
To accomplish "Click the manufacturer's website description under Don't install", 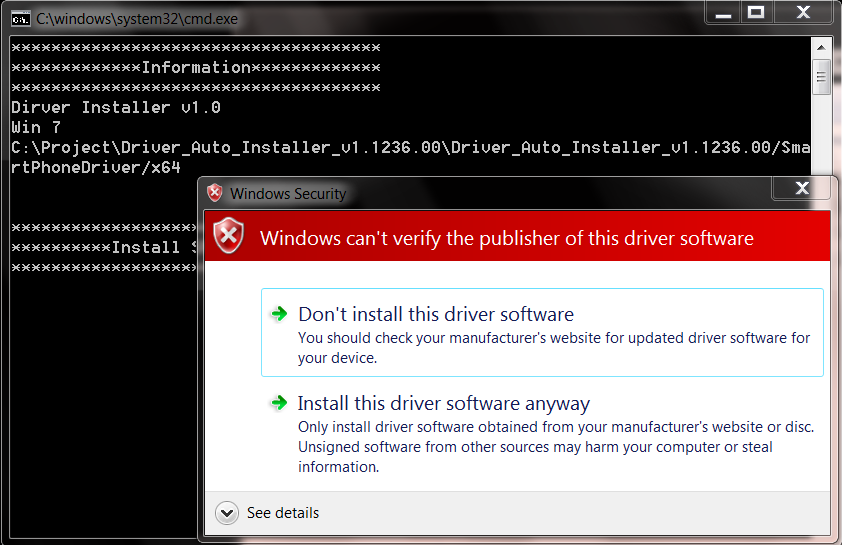I will point(554,347).
